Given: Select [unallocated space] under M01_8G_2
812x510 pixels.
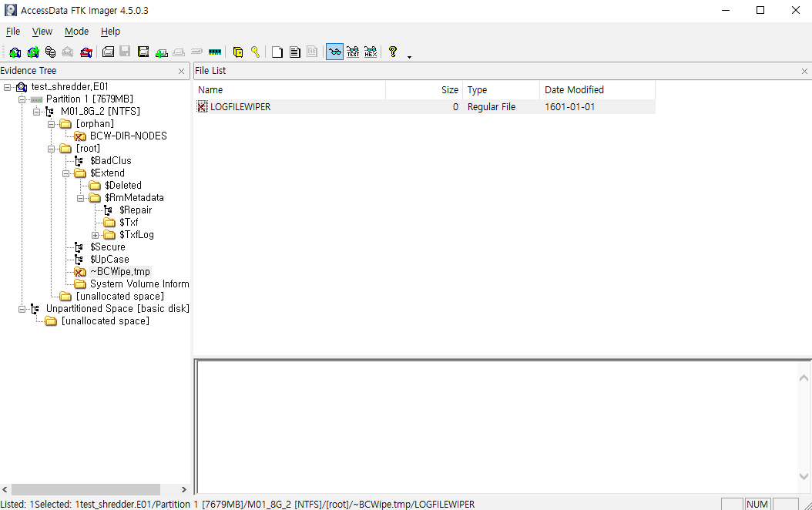Looking at the screenshot, I should coord(120,297).
